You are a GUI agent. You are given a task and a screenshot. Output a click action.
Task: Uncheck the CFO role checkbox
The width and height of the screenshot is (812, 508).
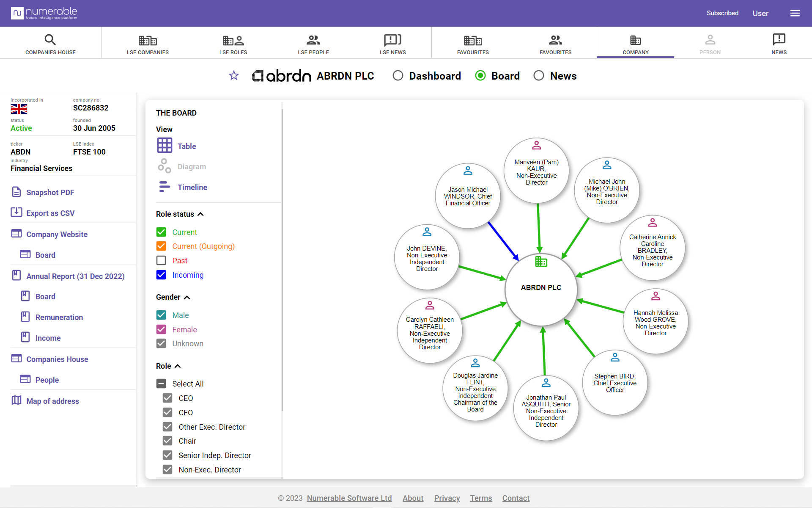click(x=167, y=412)
